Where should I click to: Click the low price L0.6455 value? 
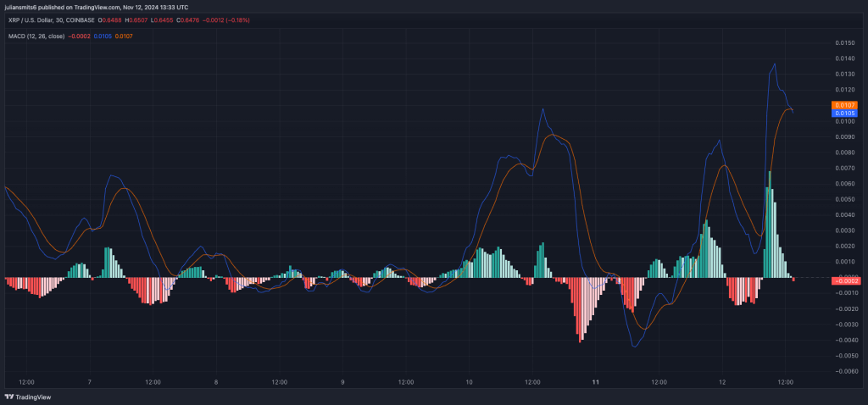click(162, 20)
